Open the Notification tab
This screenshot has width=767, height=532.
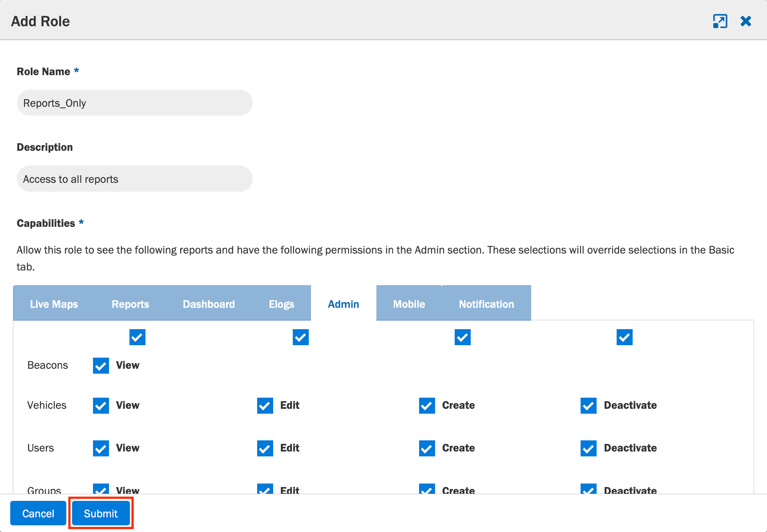point(486,304)
